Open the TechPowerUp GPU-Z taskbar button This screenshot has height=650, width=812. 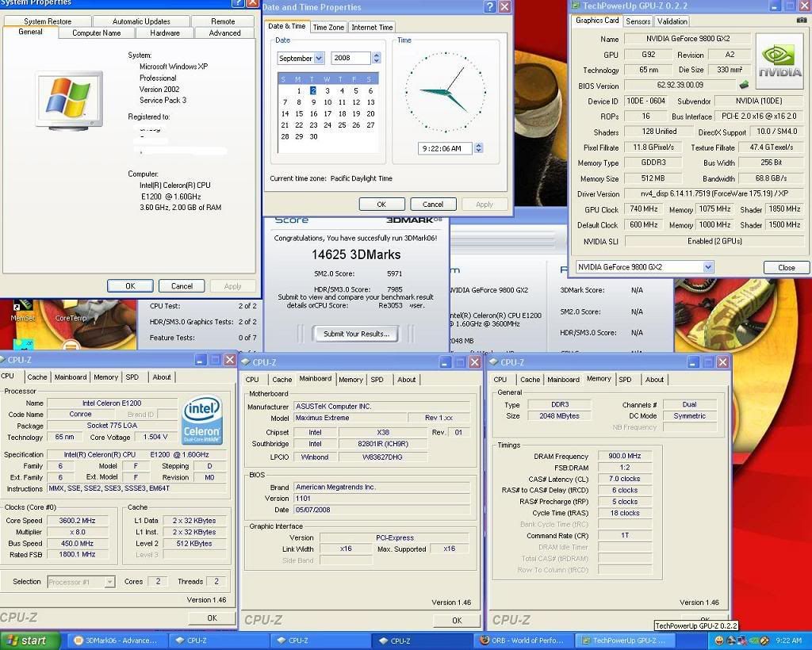tap(625, 640)
